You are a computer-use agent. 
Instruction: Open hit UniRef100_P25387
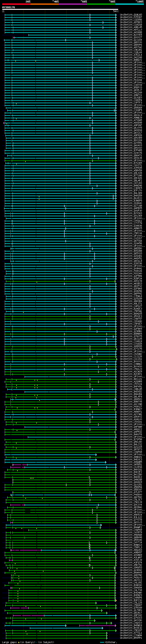[x=131, y=17]
